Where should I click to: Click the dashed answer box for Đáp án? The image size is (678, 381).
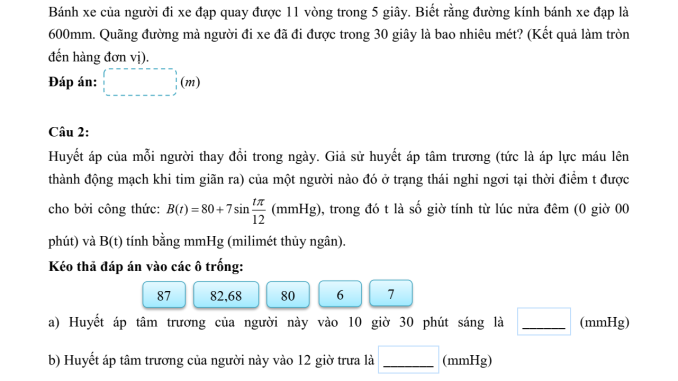click(140, 82)
